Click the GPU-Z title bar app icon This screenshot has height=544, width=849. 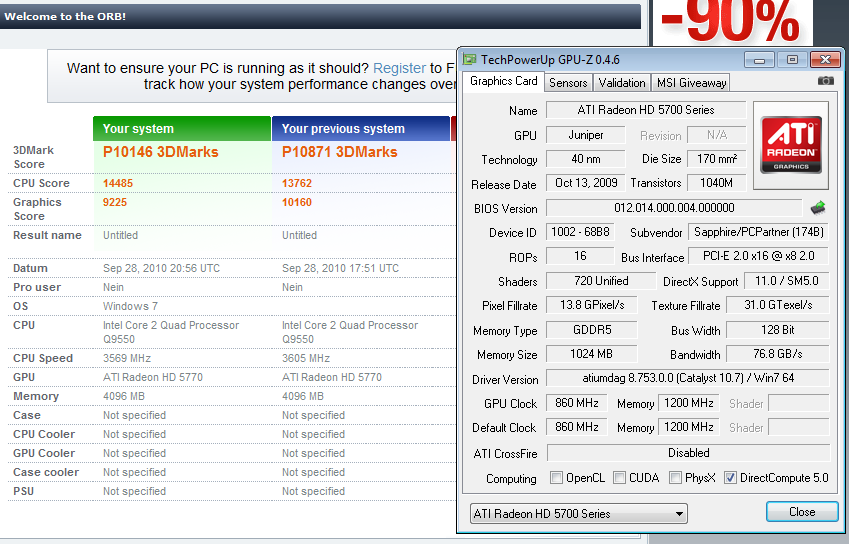pyautogui.click(x=469, y=60)
